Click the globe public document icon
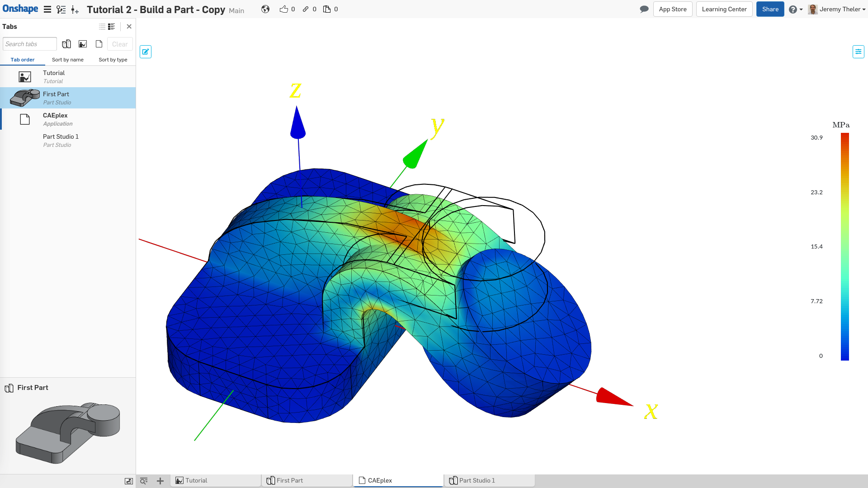 (x=265, y=9)
